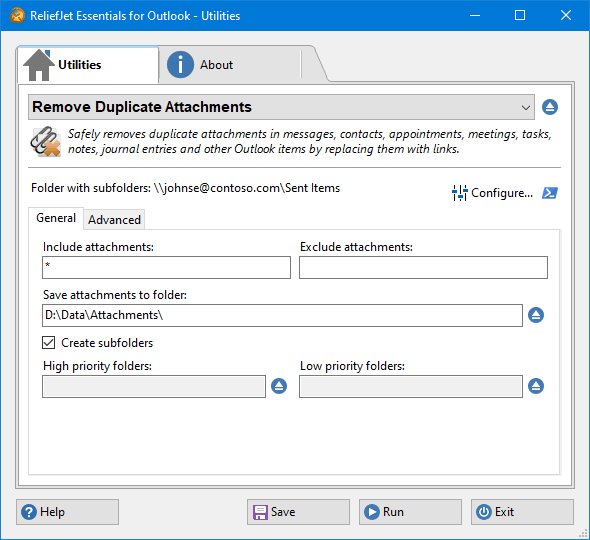Image resolution: width=590 pixels, height=540 pixels.
Task: Pick low priority folders browse icon
Action: click(x=536, y=386)
